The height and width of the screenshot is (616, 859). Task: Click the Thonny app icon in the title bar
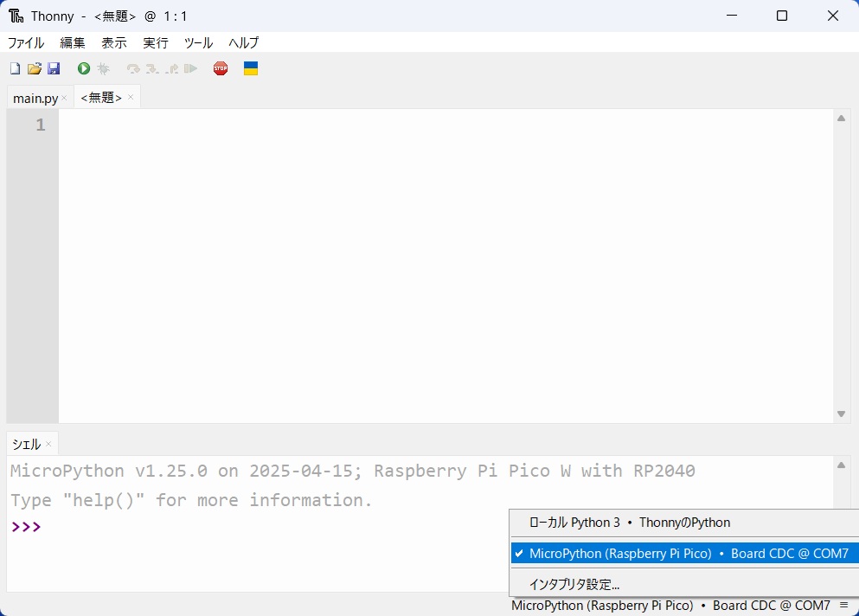(16, 16)
